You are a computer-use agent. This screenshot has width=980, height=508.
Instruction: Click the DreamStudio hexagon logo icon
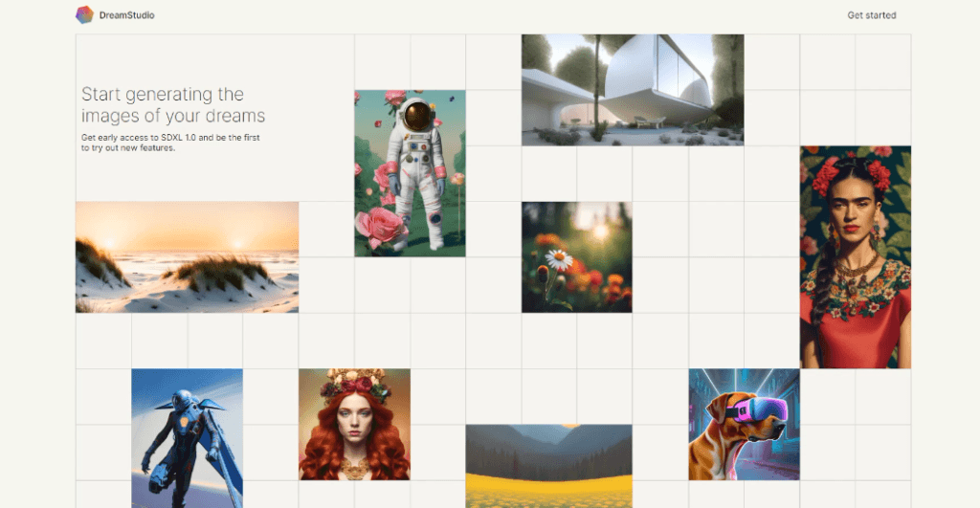coord(84,15)
